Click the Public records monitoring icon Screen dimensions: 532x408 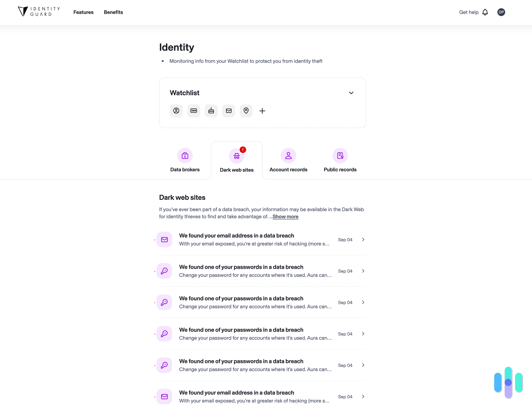point(340,155)
